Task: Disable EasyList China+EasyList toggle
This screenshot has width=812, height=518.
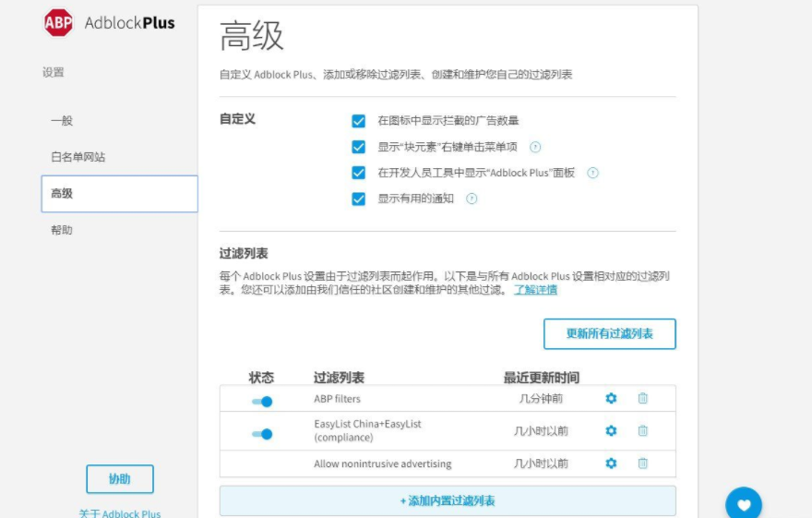Action: pyautogui.click(x=262, y=434)
